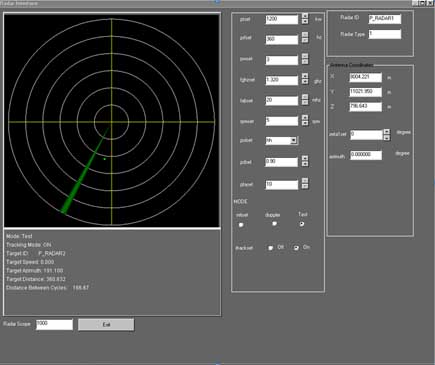The width and height of the screenshot is (435, 365).
Task: Increase the 1.320 ghz frequency value
Action: (x=305, y=76)
